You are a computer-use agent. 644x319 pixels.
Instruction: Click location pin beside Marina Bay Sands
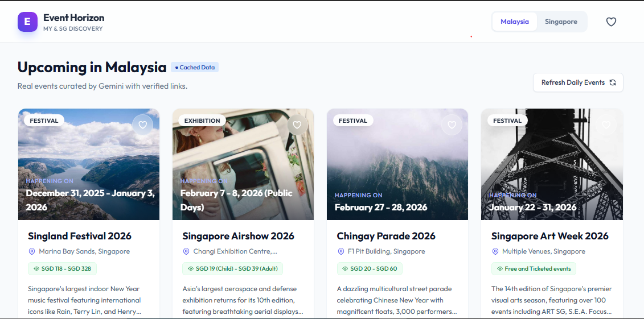pyautogui.click(x=32, y=251)
